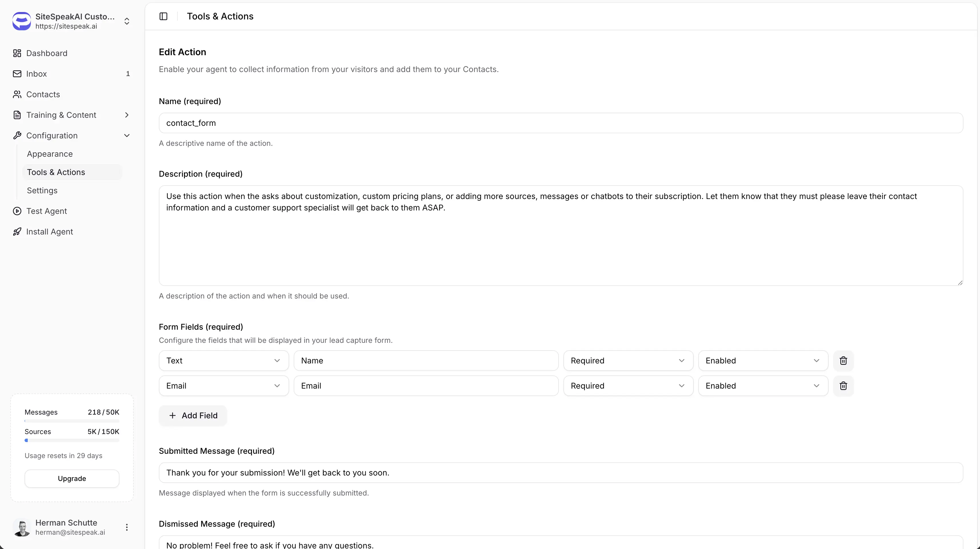Expand the Training & Content section
This screenshot has width=980, height=549.
pos(127,115)
